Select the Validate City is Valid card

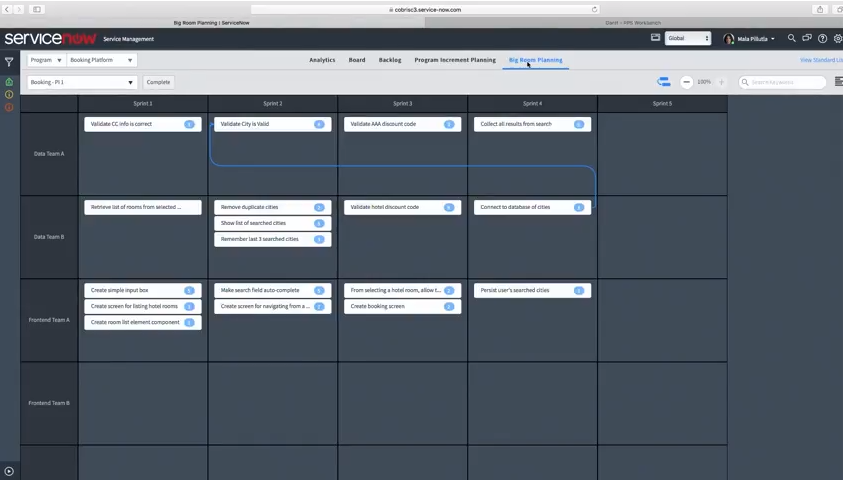[x=273, y=124]
